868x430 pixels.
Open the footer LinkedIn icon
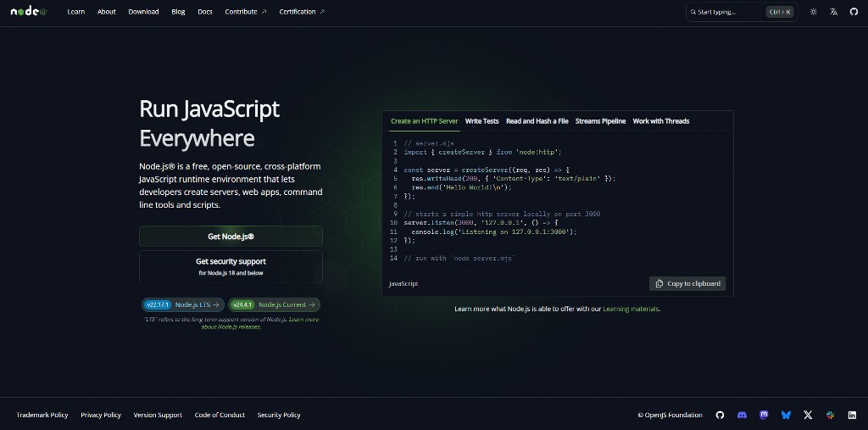(853, 415)
